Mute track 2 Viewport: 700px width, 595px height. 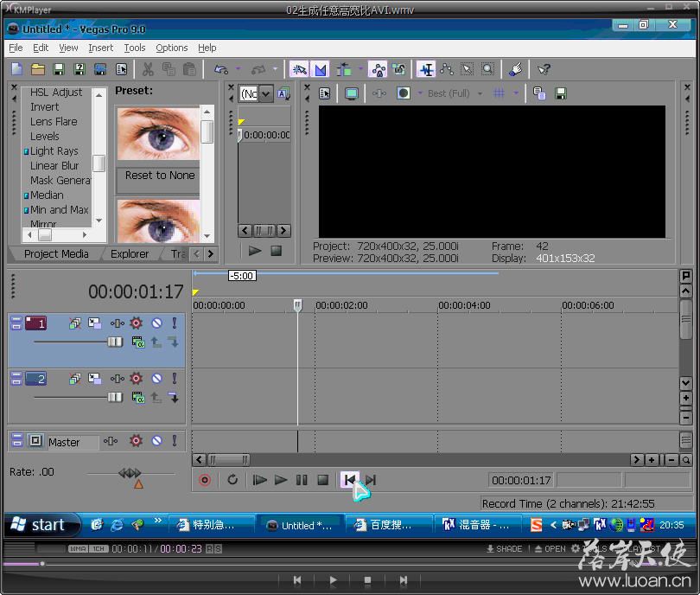coord(156,379)
